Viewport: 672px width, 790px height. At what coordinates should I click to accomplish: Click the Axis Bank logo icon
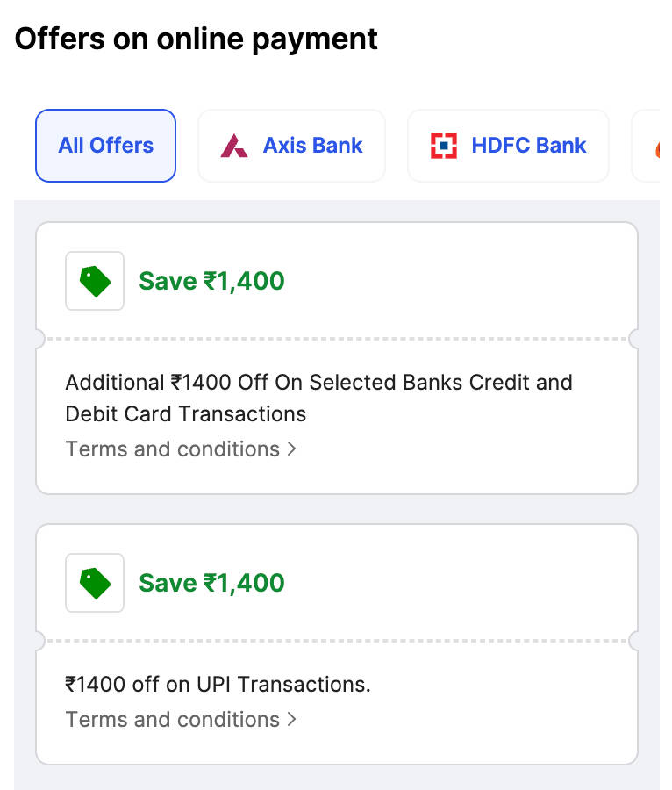pyautogui.click(x=234, y=146)
